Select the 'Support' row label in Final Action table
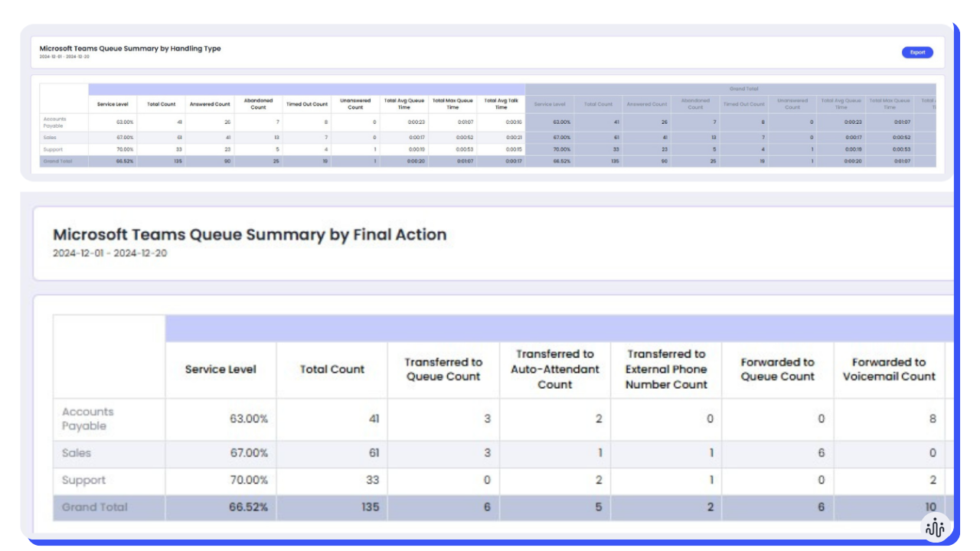Image resolution: width=980 pixels, height=551 pixels. [x=83, y=481]
